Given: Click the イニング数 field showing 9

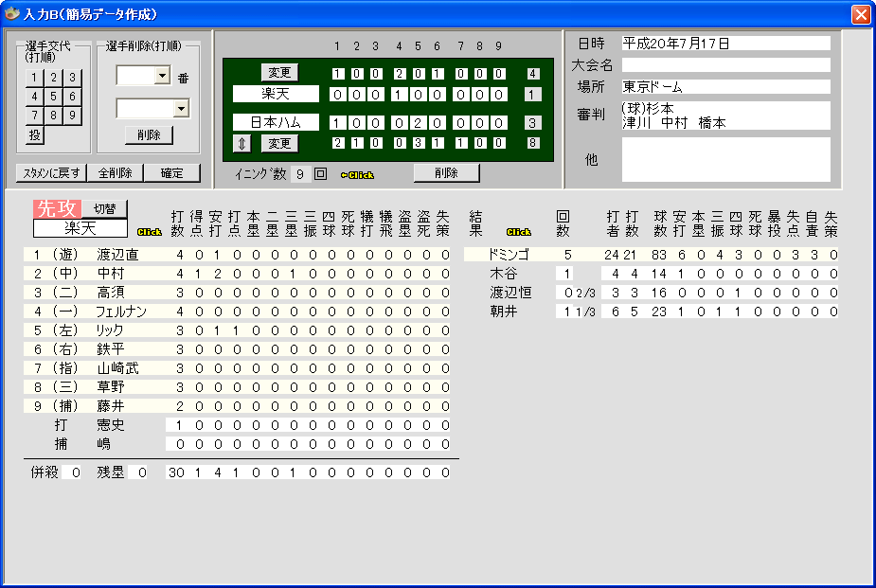Looking at the screenshot, I should [x=300, y=174].
